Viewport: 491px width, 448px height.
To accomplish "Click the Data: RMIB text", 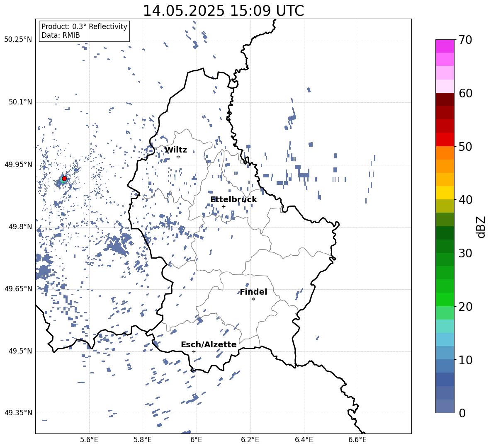I will point(61,35).
